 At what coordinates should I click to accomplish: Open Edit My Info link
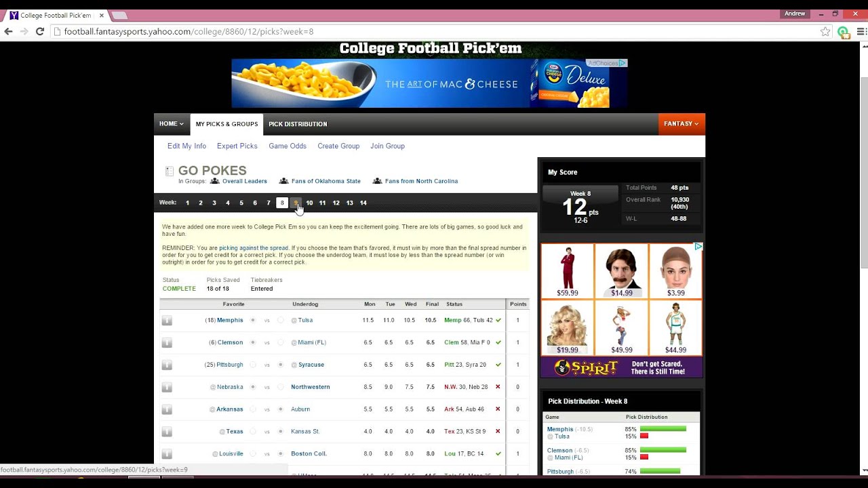click(186, 146)
